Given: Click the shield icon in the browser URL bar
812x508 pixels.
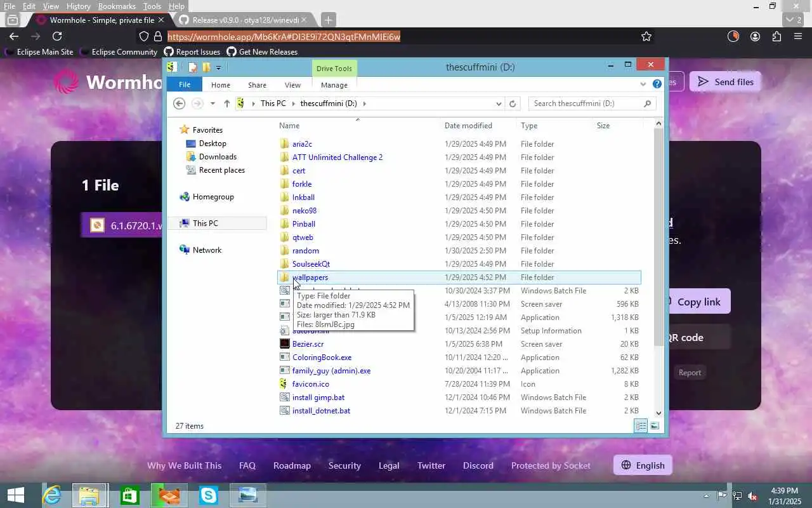Looking at the screenshot, I should point(144,36).
